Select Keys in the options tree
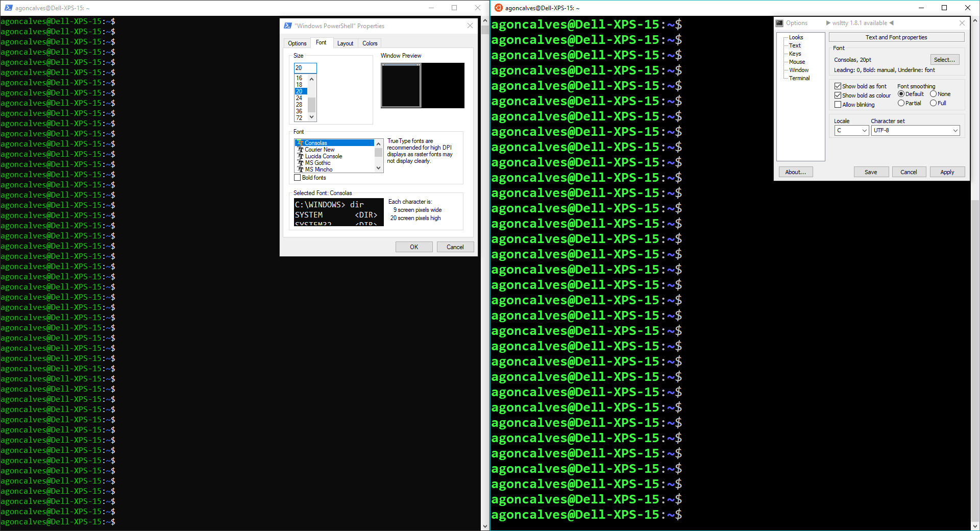980x531 pixels. point(795,54)
